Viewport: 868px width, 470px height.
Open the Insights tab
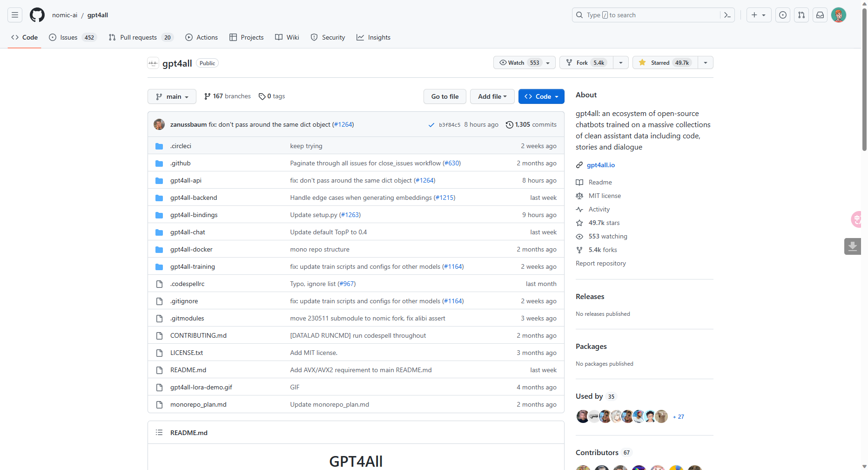374,37
